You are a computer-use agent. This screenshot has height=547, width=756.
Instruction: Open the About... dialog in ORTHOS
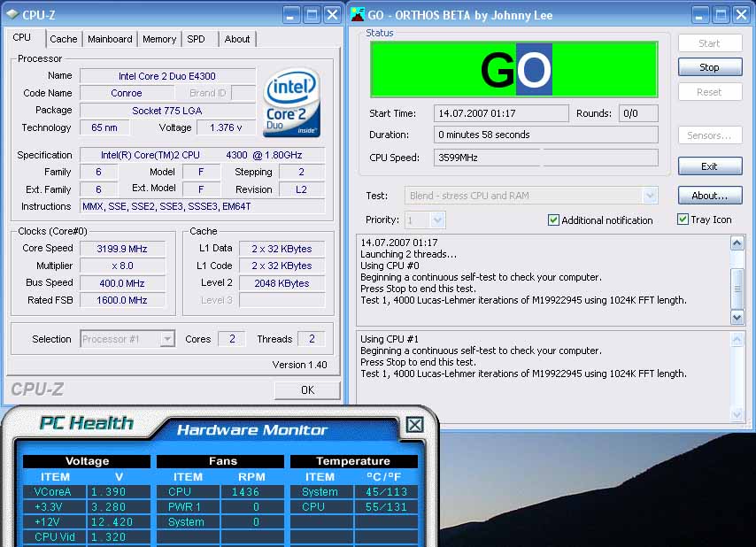[710, 196]
